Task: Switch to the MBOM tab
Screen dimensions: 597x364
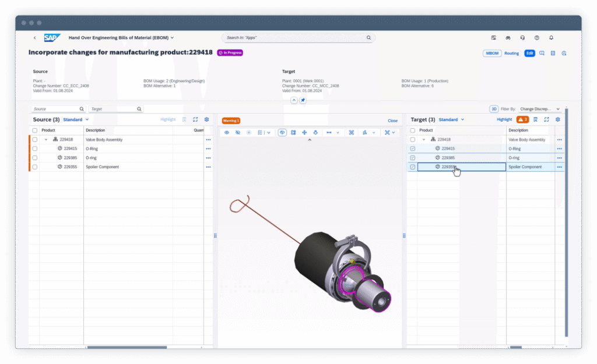Action: (491, 53)
